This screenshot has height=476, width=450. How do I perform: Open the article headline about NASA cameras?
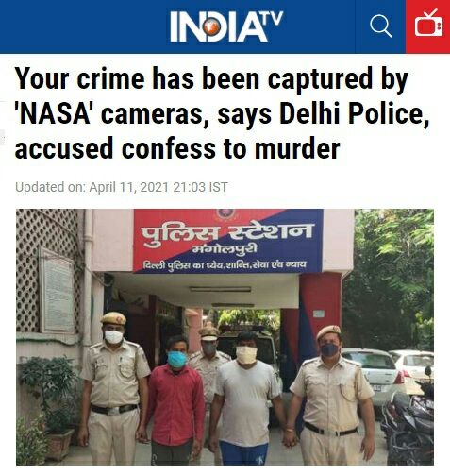(222, 113)
